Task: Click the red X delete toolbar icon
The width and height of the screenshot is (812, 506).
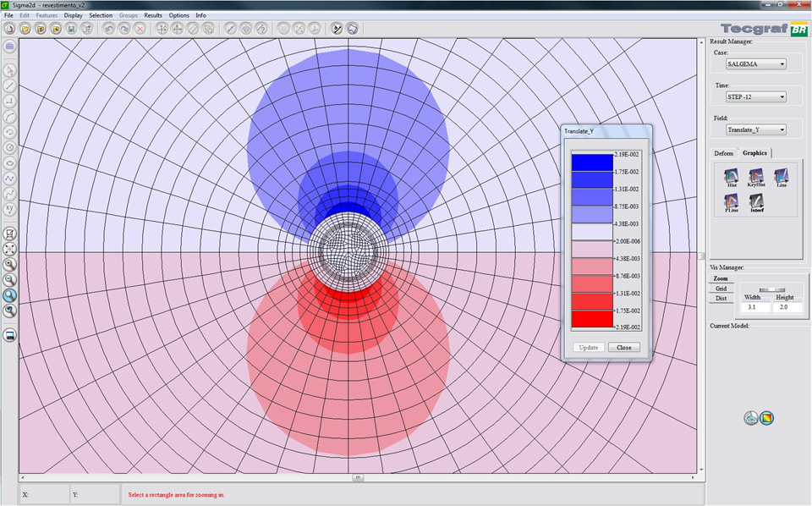Action: coord(140,29)
